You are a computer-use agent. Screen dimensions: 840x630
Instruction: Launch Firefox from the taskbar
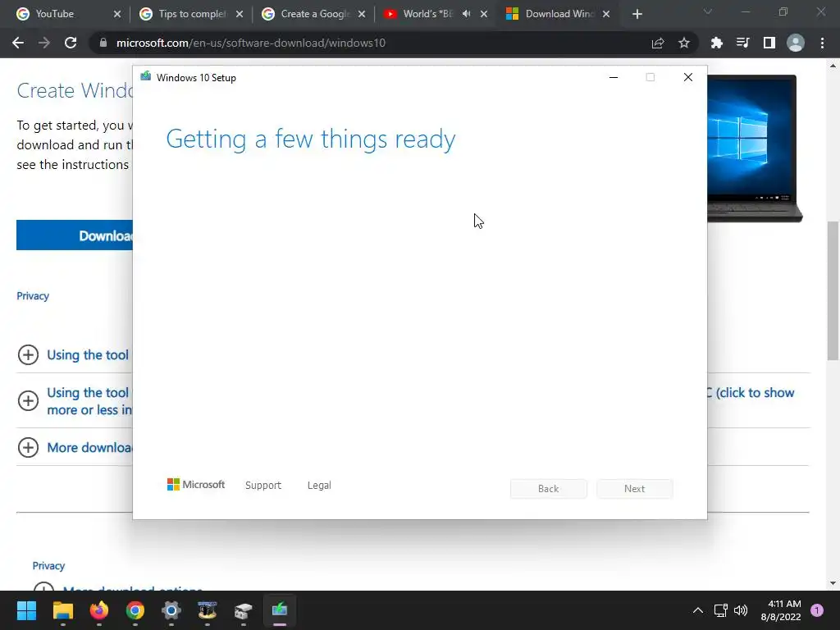98,610
